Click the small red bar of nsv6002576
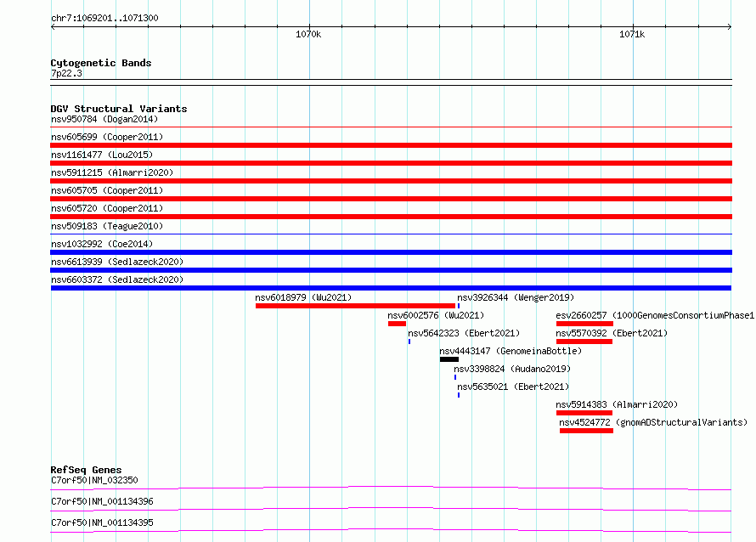The width and height of the screenshot is (756, 542). 397,324
